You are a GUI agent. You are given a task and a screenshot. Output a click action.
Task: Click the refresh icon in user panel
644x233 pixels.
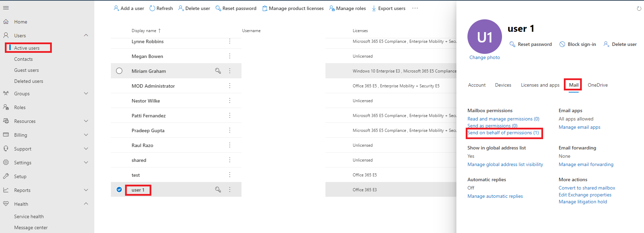tap(639, 9)
